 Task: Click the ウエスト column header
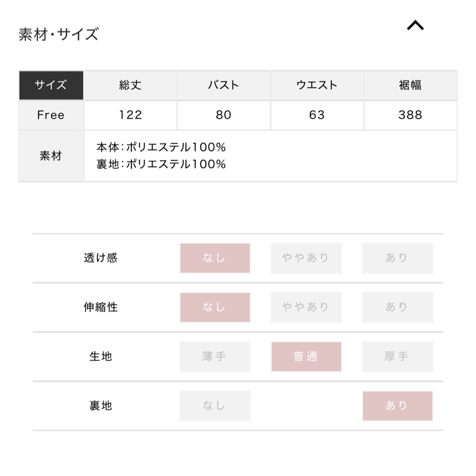[317, 86]
